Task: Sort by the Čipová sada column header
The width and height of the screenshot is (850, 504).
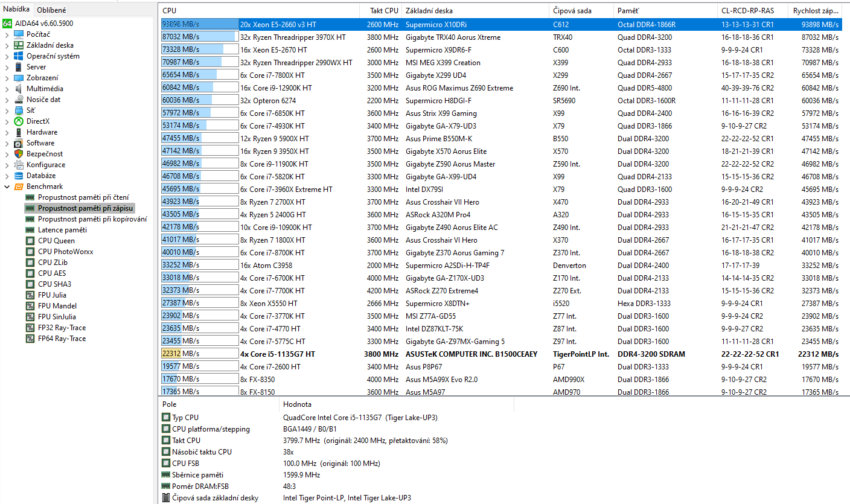Action: coord(581,11)
